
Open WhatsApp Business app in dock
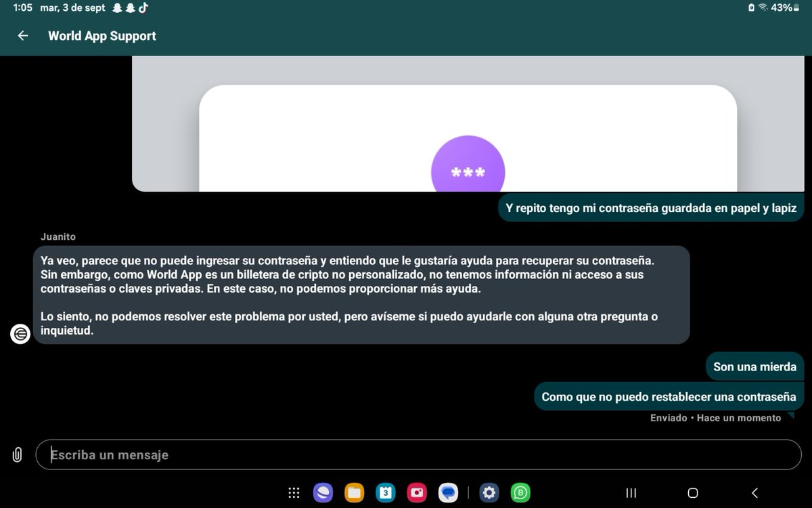pos(520,493)
